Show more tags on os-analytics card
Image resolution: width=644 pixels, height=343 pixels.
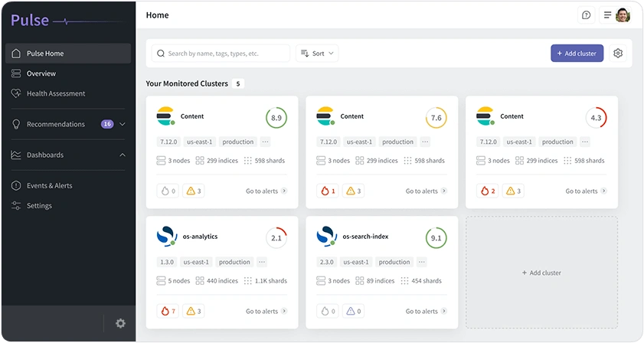pyautogui.click(x=262, y=262)
